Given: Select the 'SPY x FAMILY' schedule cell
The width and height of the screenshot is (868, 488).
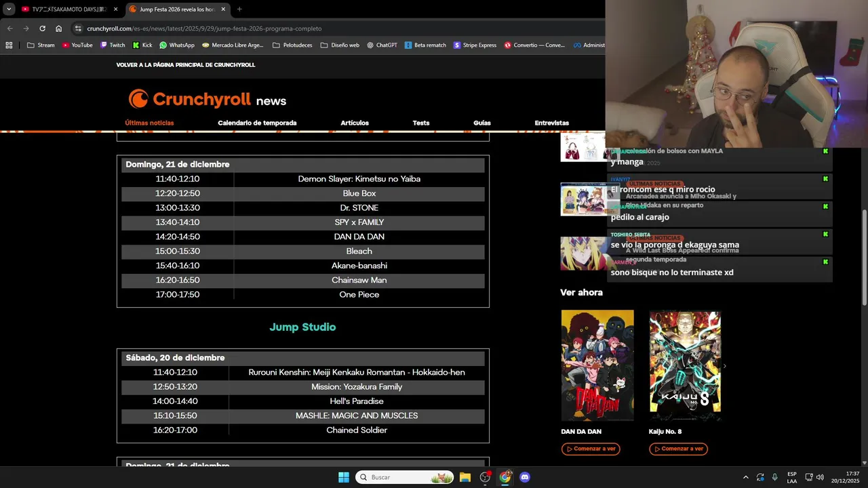Looking at the screenshot, I should tap(359, 222).
